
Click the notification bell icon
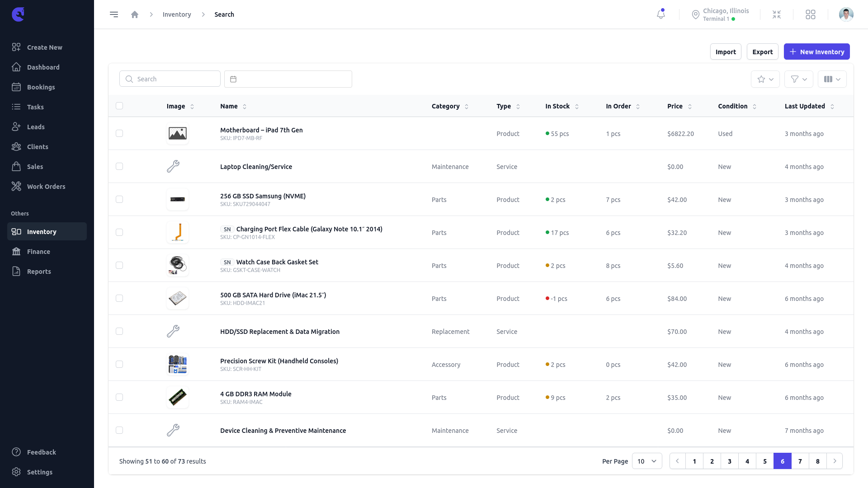(660, 14)
